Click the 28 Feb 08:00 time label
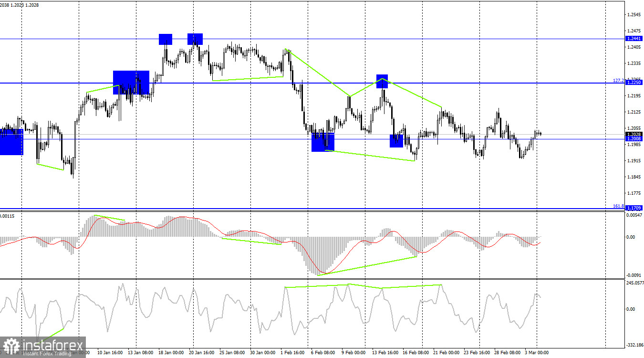Image resolution: width=644 pixels, height=358 pixels. coord(507,353)
